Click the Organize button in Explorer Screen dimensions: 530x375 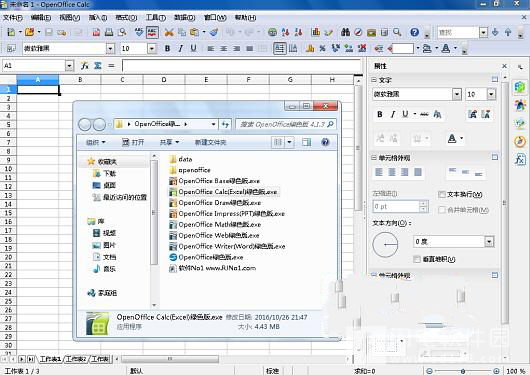(96, 142)
